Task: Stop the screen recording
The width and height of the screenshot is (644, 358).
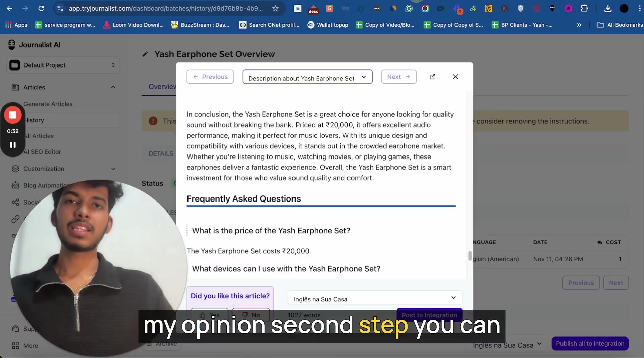Action: click(13, 115)
